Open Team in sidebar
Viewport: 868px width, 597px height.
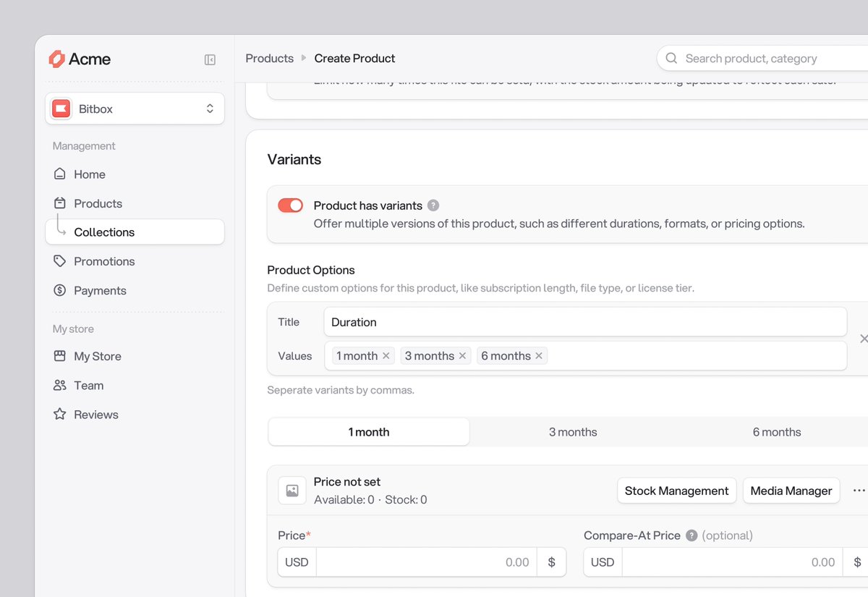pos(135,385)
